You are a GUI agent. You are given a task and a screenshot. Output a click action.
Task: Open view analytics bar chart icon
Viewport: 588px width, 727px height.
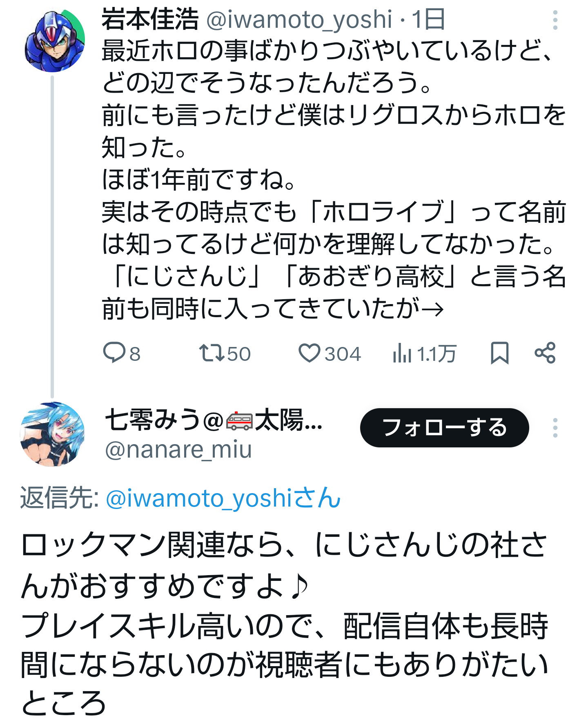pos(402,353)
